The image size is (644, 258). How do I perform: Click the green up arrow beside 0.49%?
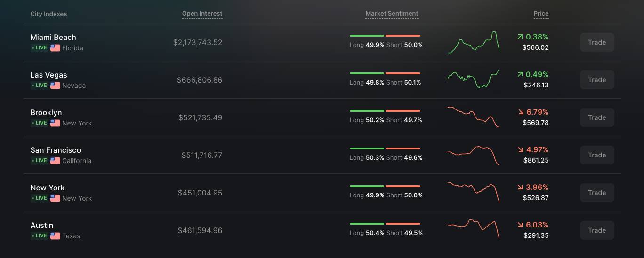[520, 74]
